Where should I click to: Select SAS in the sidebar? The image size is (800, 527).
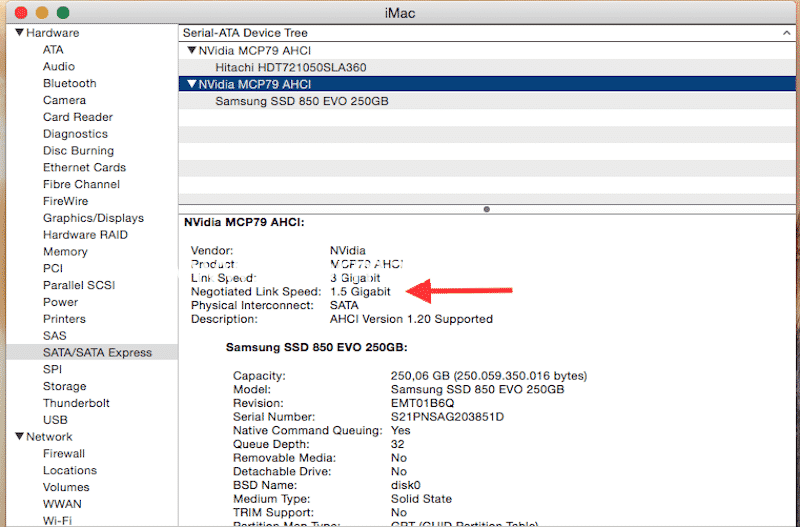coord(55,336)
